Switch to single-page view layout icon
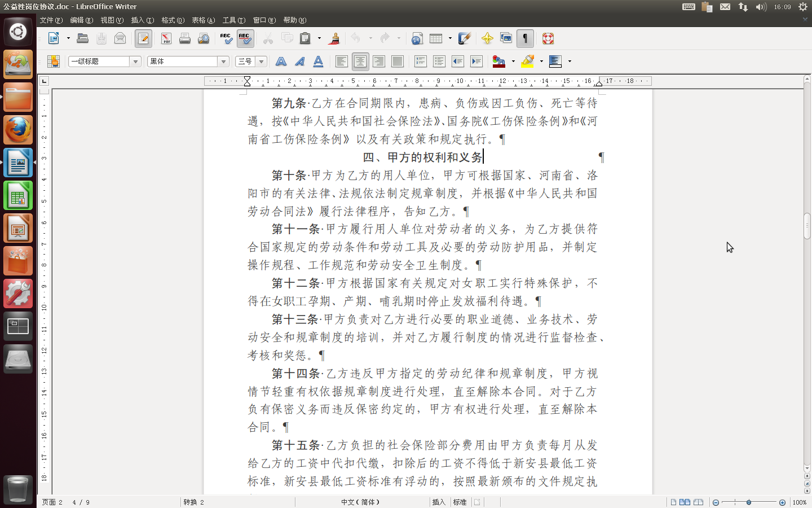 [x=674, y=502]
